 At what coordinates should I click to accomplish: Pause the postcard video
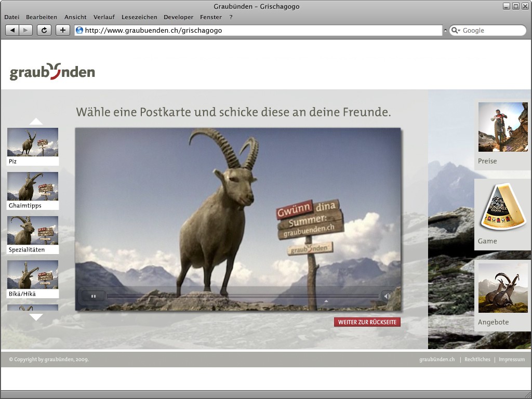(x=94, y=296)
